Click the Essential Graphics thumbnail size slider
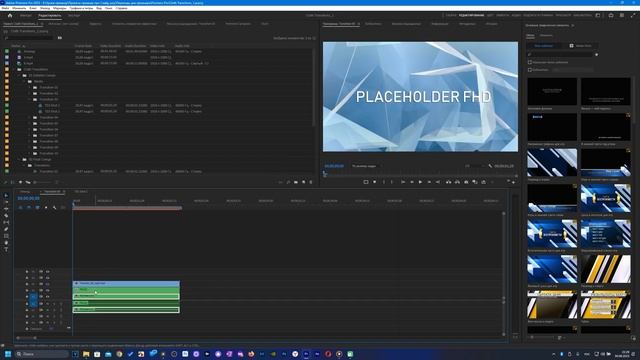Viewport: 640px width, 360px height. 543,338
